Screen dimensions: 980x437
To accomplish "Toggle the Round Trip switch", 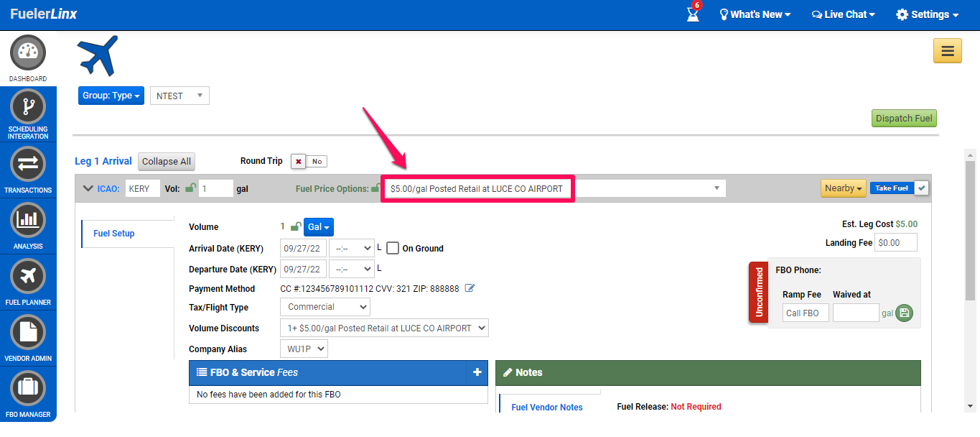I will pyautogui.click(x=309, y=161).
